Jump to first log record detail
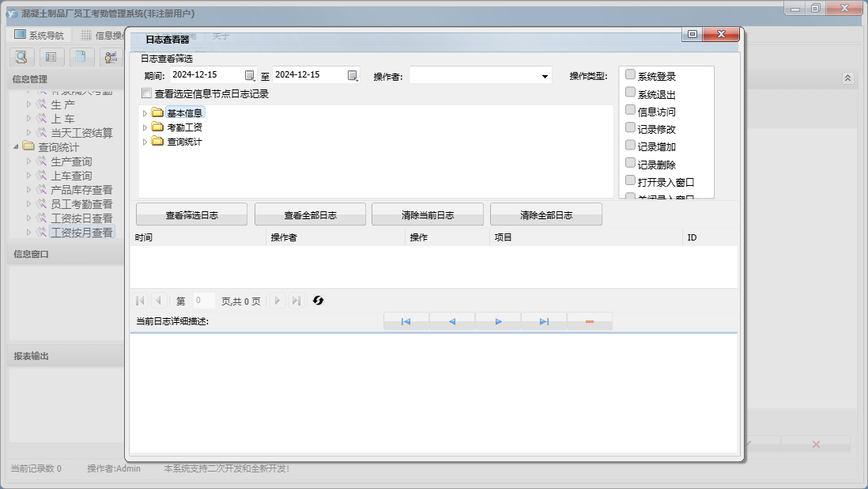868x489 pixels. pyautogui.click(x=406, y=321)
